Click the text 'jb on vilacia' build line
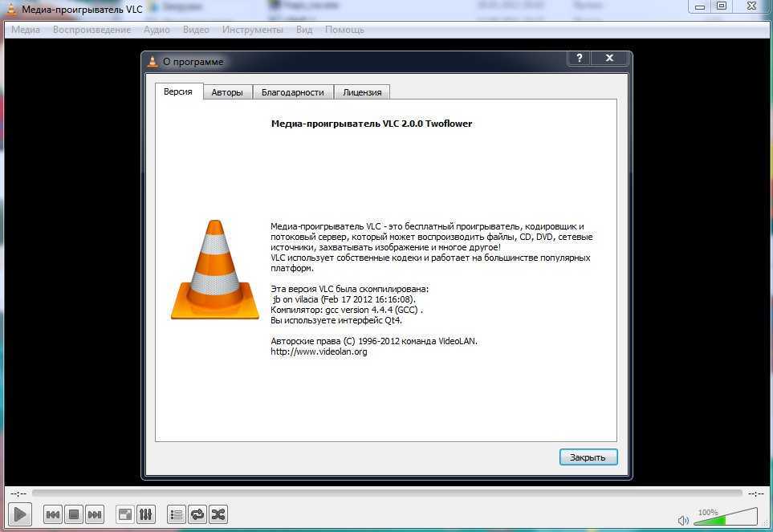Viewport: 773px width, 532px height. click(343, 299)
